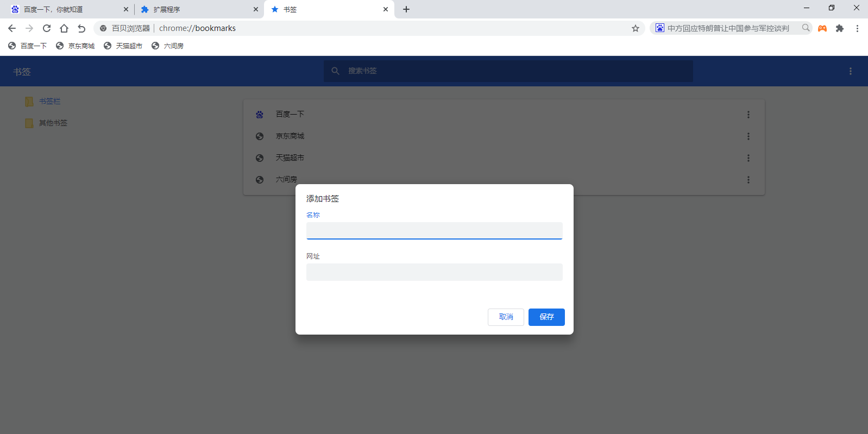
Task: Click the 保存 button
Action: [546, 317]
